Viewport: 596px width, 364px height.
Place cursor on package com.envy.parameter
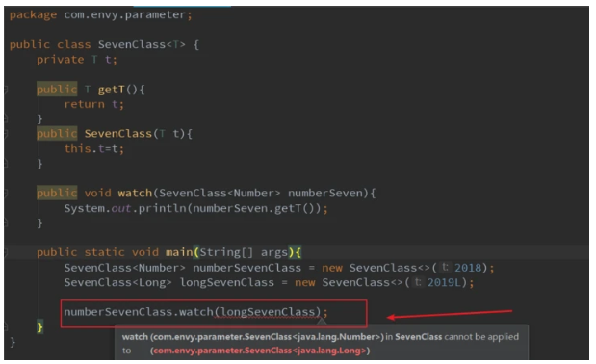click(x=101, y=15)
